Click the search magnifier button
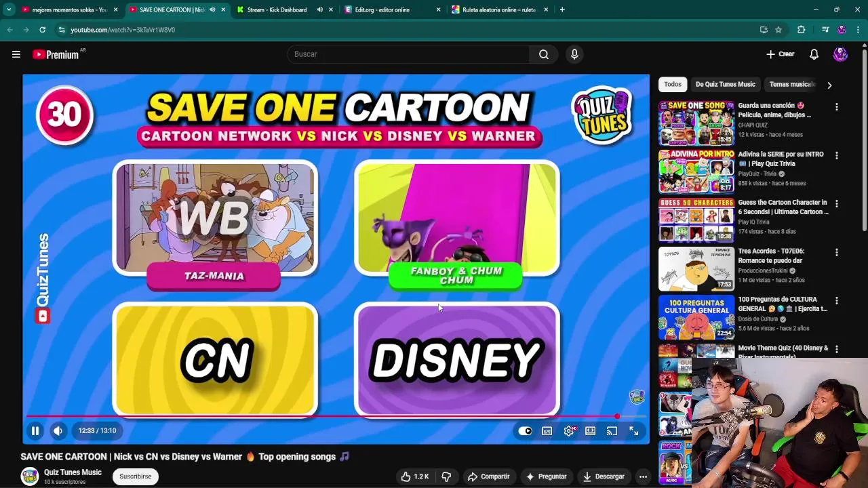Image resolution: width=868 pixels, height=488 pixels. 544,54
